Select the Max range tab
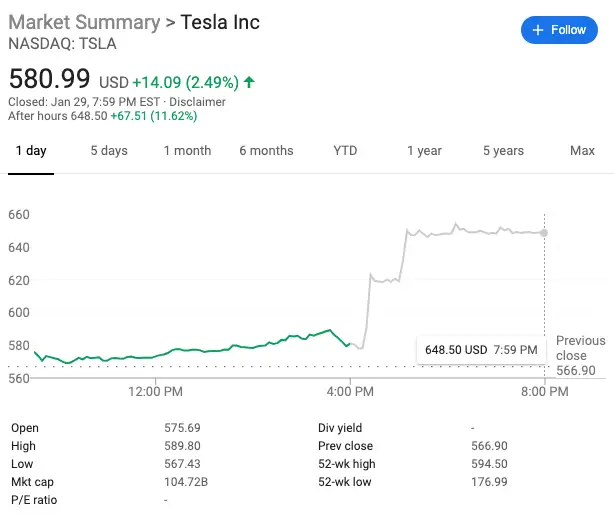The width and height of the screenshot is (614, 516). (x=582, y=151)
